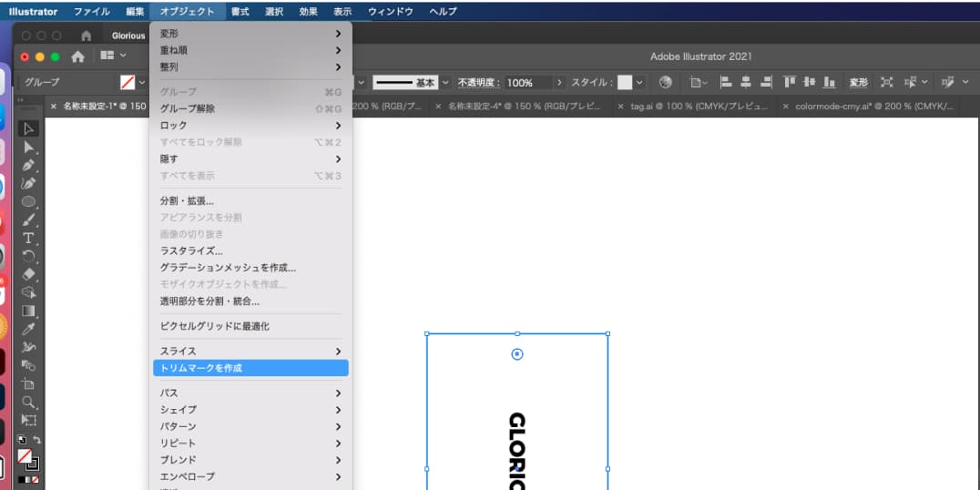Click the 変形 transform panel button

click(x=858, y=83)
